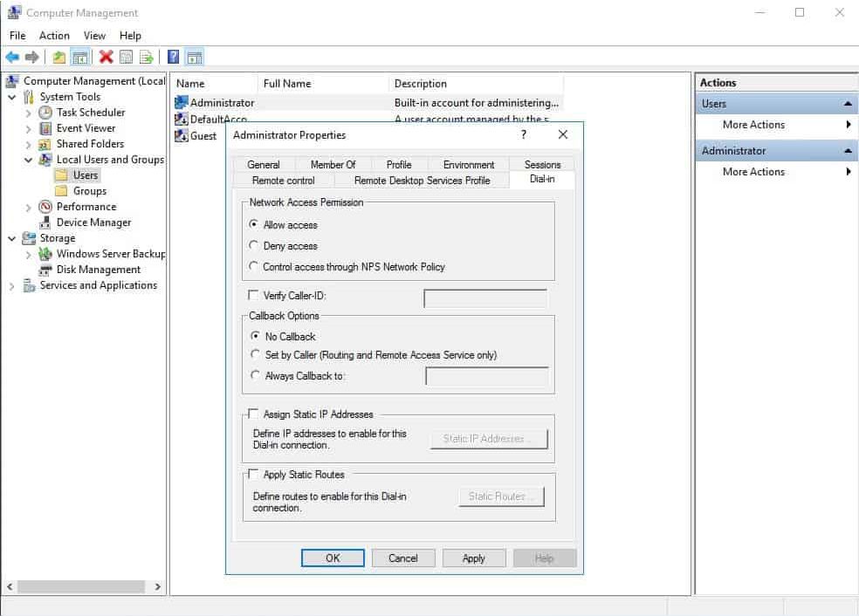Select the Allow access radio button

pos(253,224)
